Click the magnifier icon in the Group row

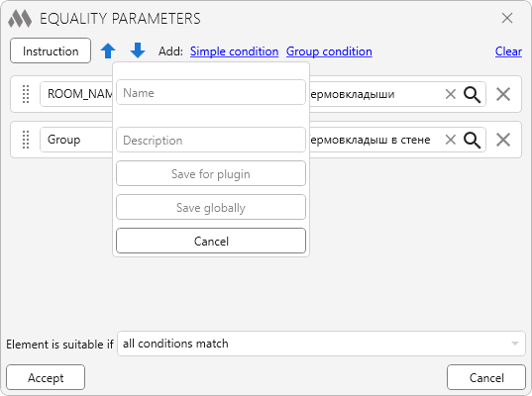coord(472,140)
